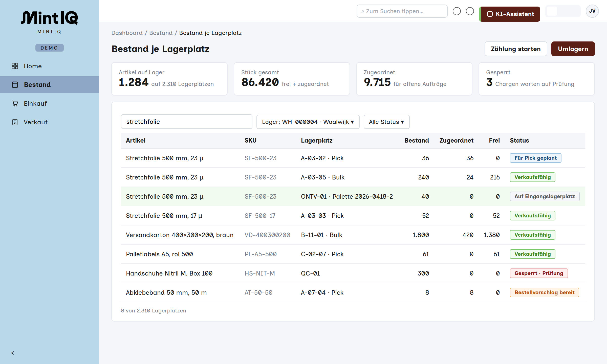
Task: Click the Gesperrt summary card
Action: click(537, 79)
